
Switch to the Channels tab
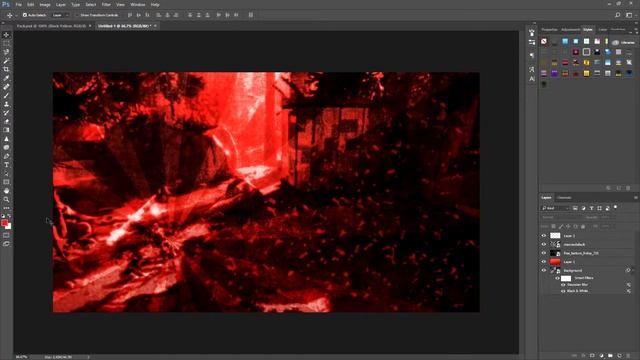click(x=564, y=198)
